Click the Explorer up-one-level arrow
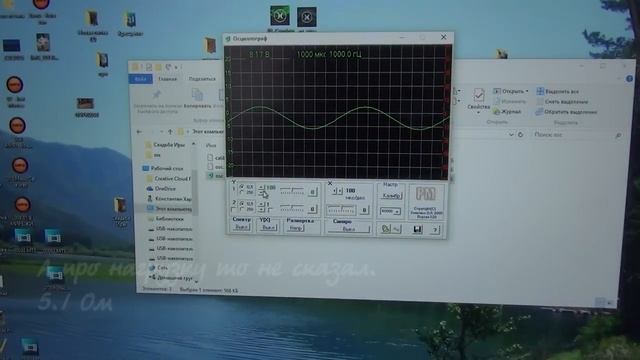The image size is (640, 360). tap(170, 132)
